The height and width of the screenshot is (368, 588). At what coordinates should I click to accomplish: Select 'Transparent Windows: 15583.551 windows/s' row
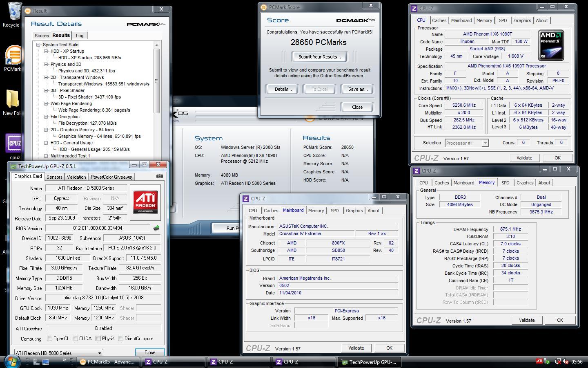(x=104, y=84)
